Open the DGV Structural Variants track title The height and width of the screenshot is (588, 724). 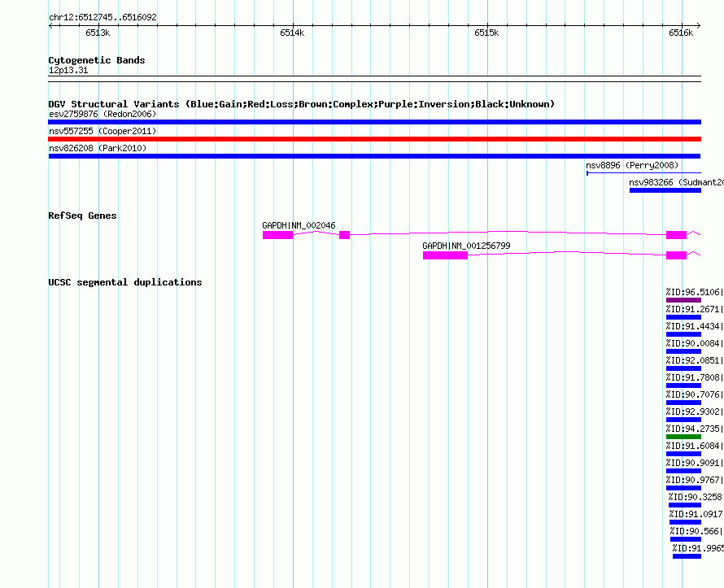(302, 104)
